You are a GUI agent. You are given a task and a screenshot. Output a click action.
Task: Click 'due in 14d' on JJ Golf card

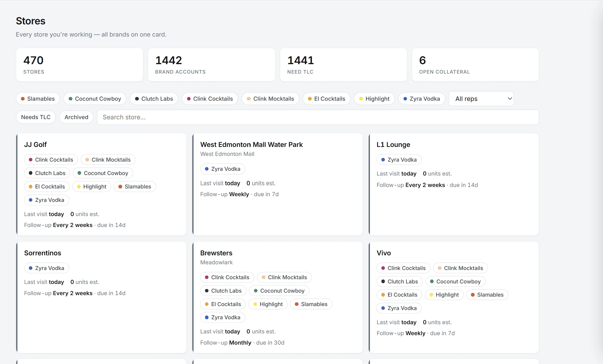(111, 225)
